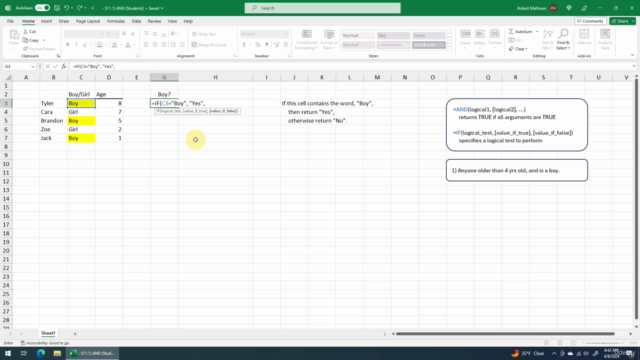Apply the Check Cell style
Image resolution: width=640 pixels, height=360 pixels.
(x=428, y=45)
